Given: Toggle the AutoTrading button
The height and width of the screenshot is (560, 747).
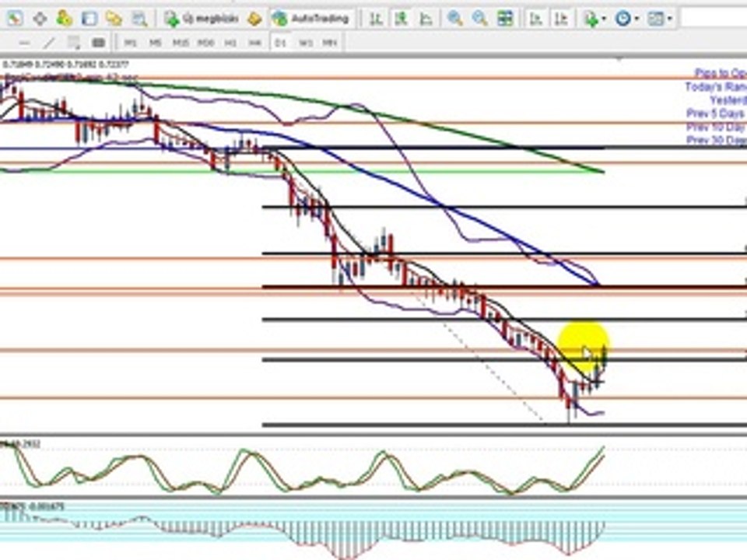Looking at the screenshot, I should [x=311, y=19].
